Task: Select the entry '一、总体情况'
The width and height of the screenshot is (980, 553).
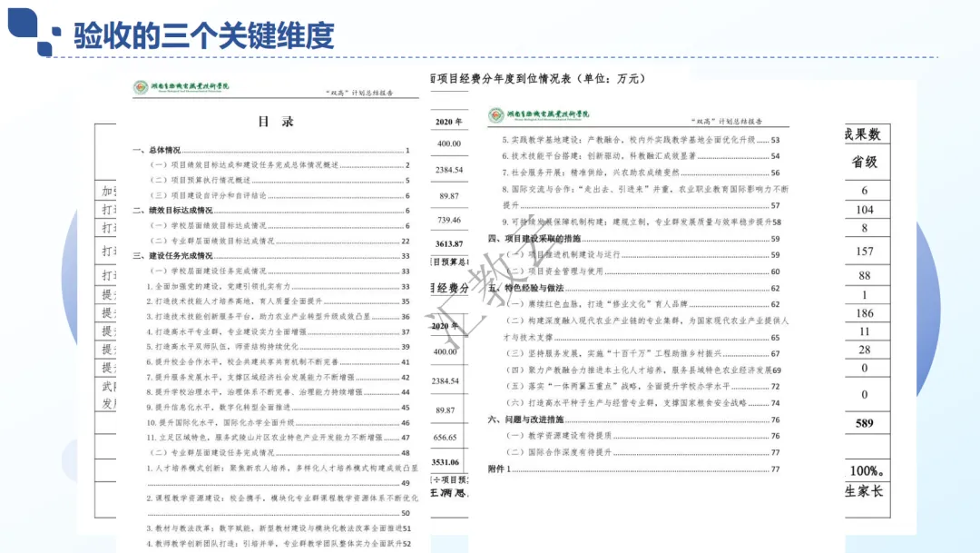Action: pyautogui.click(x=271, y=150)
